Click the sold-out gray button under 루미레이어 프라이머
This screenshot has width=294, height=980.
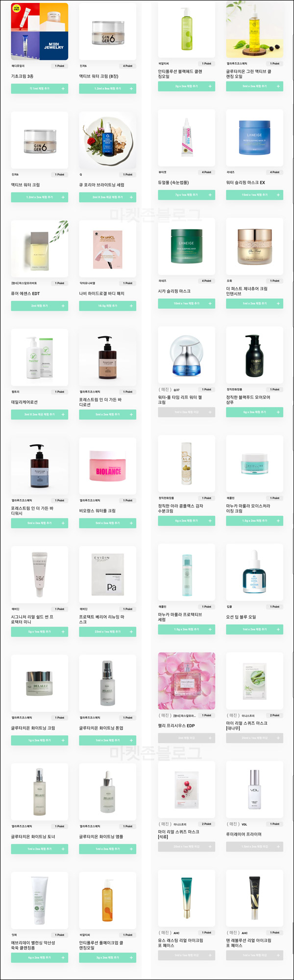coord(254,847)
